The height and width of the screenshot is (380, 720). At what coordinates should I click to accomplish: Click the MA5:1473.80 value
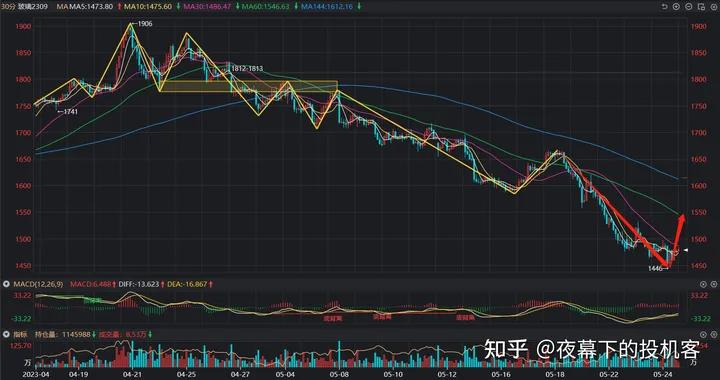[90, 6]
